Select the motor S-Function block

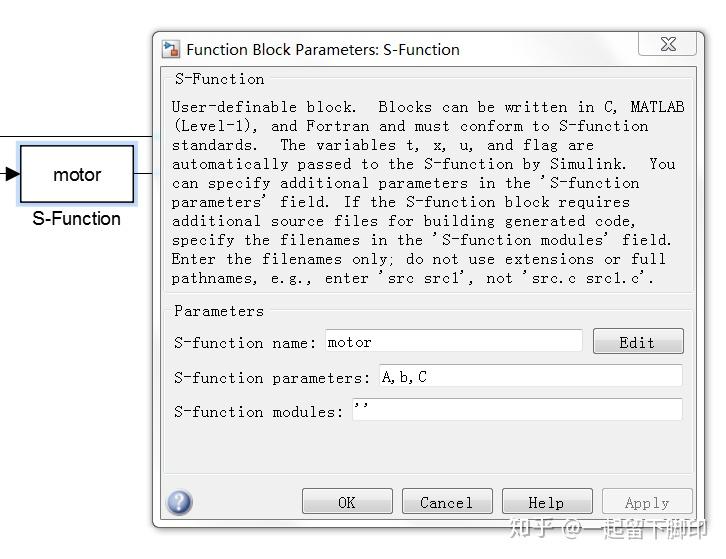pos(77,174)
